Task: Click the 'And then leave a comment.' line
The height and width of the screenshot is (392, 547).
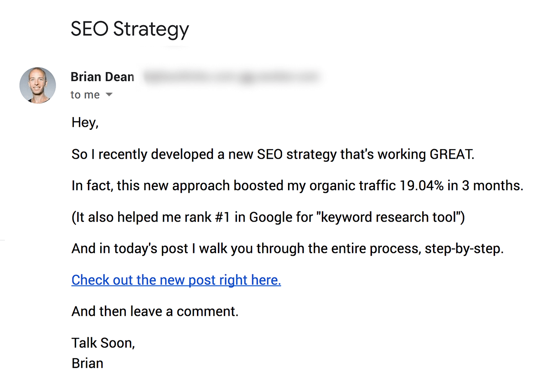Action: point(155,311)
